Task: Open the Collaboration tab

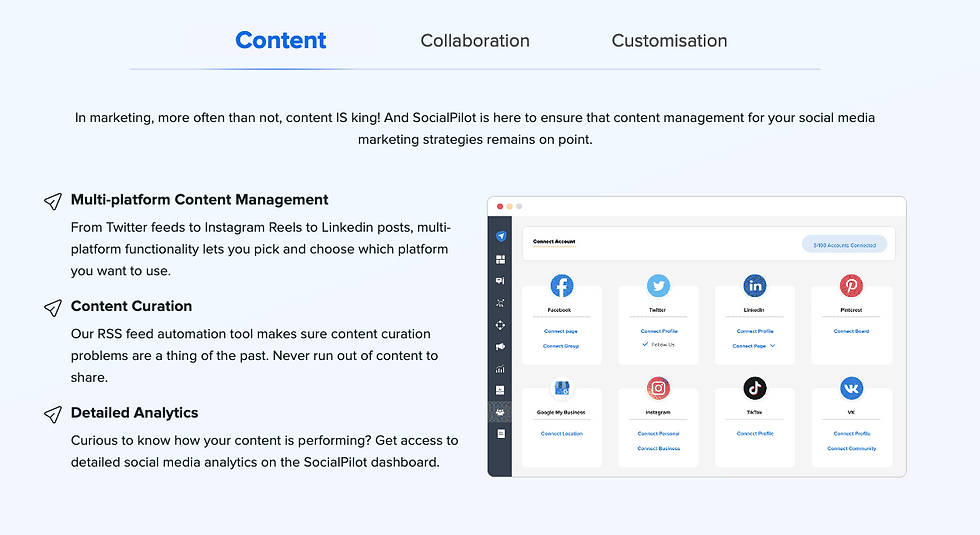Action: click(x=475, y=41)
